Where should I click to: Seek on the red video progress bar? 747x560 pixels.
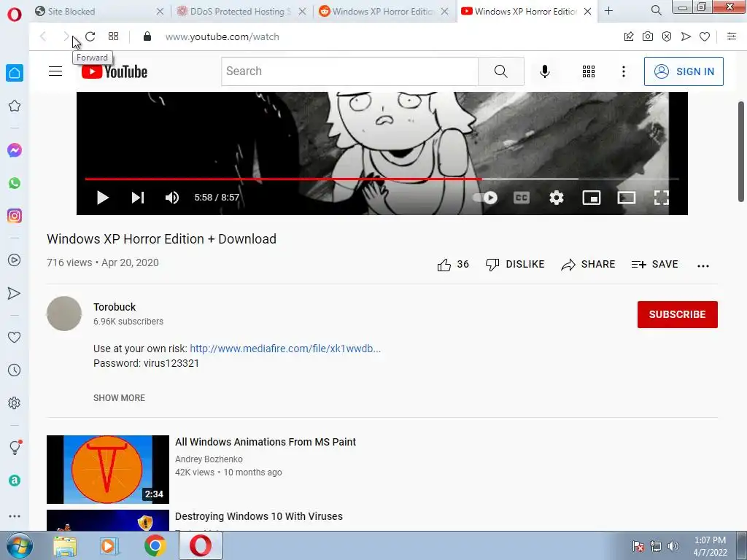click(x=284, y=179)
